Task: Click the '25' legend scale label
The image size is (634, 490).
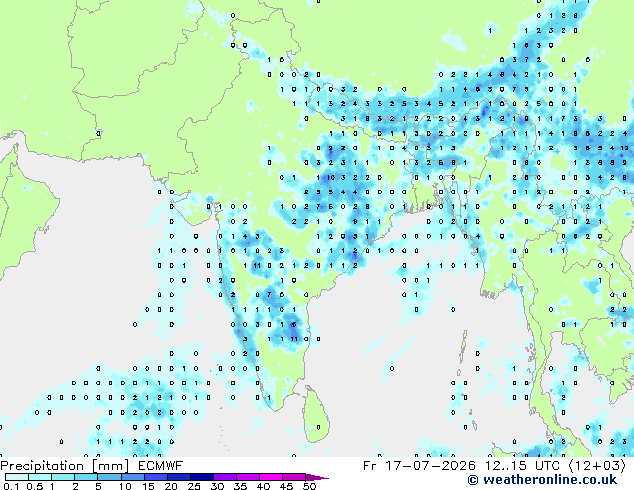Action: [194, 486]
